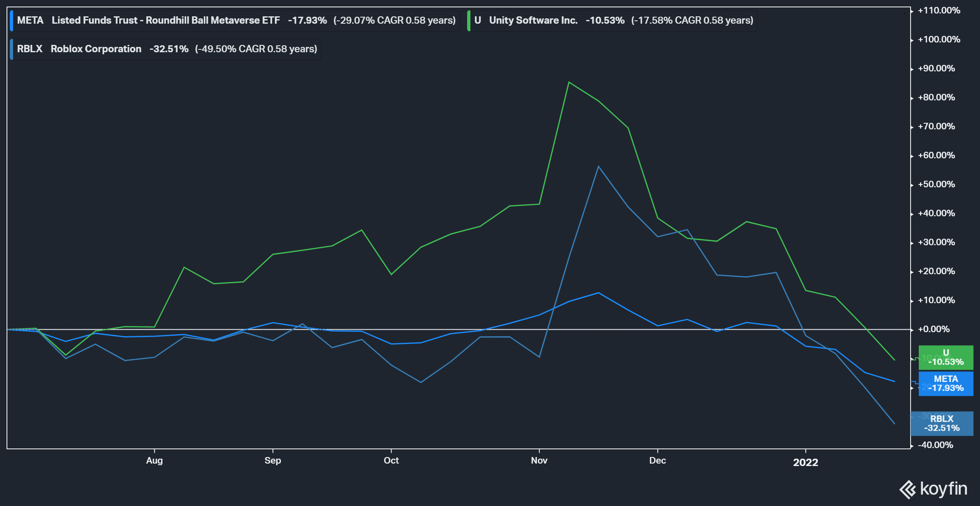Screen dimensions: 980x506
Task: Click the Koyfin logo at bottom right
Action: [935, 488]
